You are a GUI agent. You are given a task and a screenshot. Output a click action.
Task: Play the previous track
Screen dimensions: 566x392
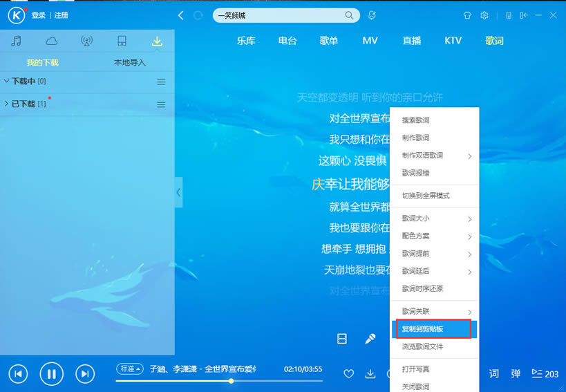pos(18,373)
